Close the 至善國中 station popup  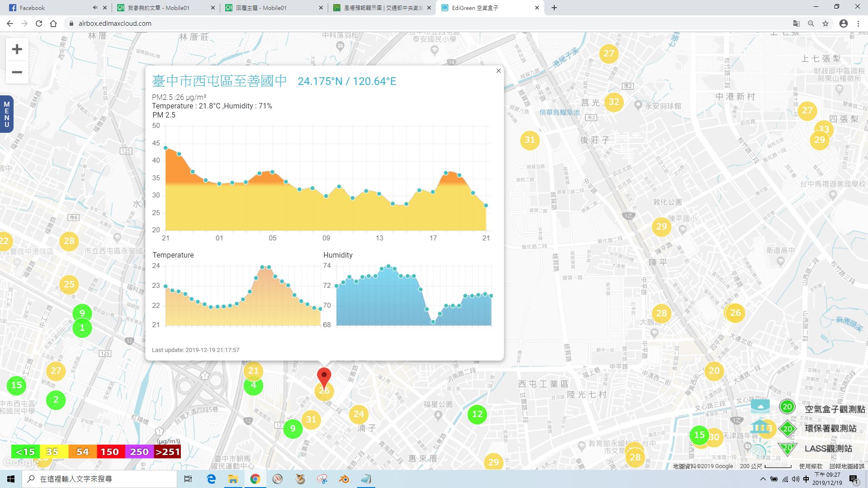(x=498, y=70)
